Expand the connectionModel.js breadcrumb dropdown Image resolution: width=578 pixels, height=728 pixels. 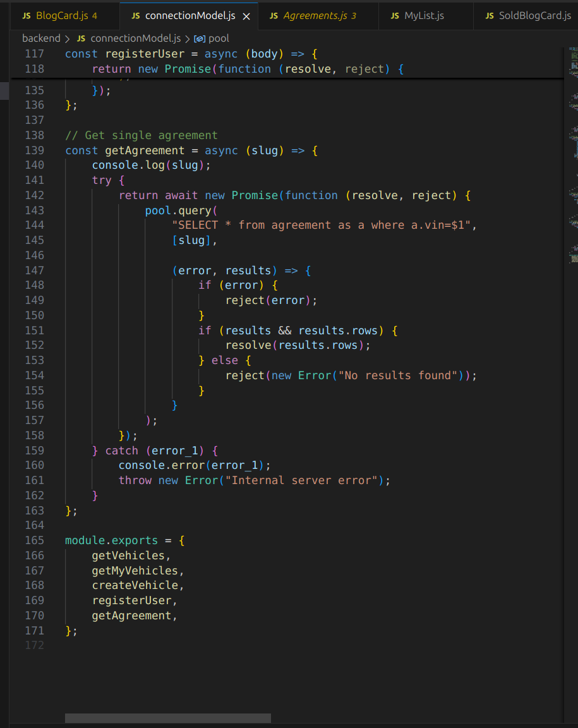tap(135, 39)
